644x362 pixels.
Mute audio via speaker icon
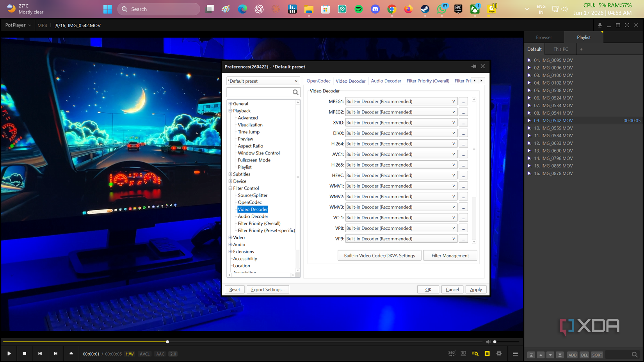(x=488, y=342)
